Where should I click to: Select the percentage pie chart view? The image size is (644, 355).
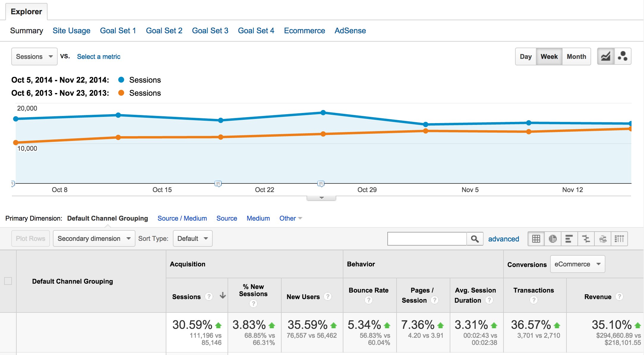pos(553,239)
